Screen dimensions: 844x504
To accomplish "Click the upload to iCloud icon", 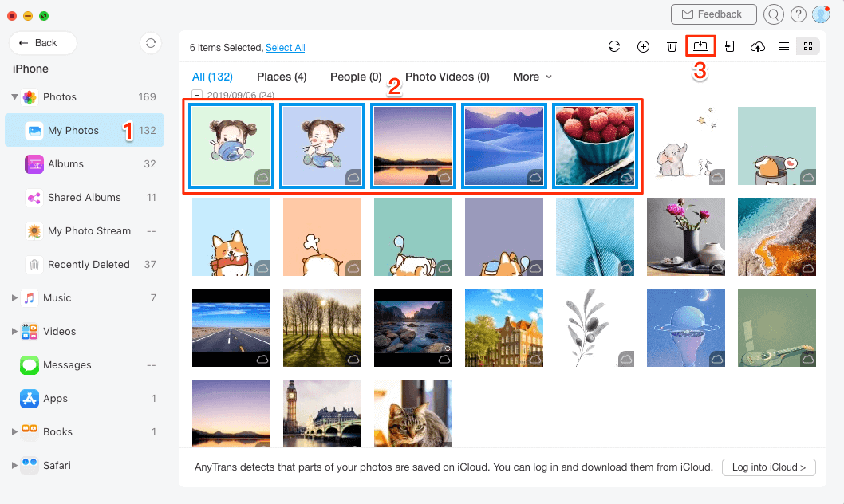I will pyautogui.click(x=757, y=46).
